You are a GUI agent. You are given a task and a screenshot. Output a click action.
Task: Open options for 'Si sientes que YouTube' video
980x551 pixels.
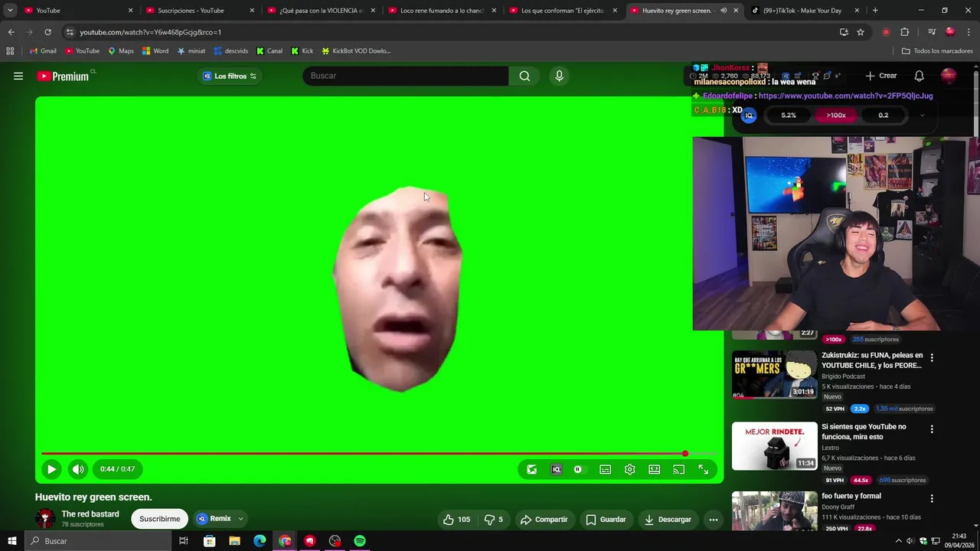932,429
